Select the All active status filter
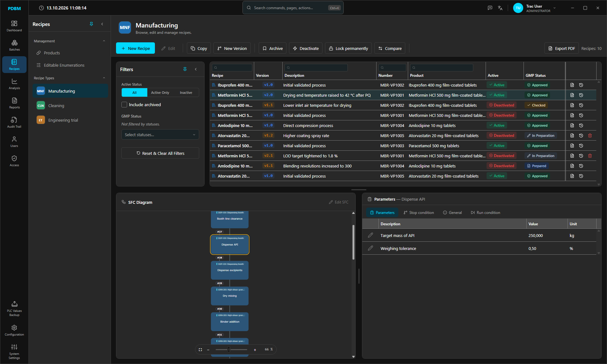 pos(134,93)
